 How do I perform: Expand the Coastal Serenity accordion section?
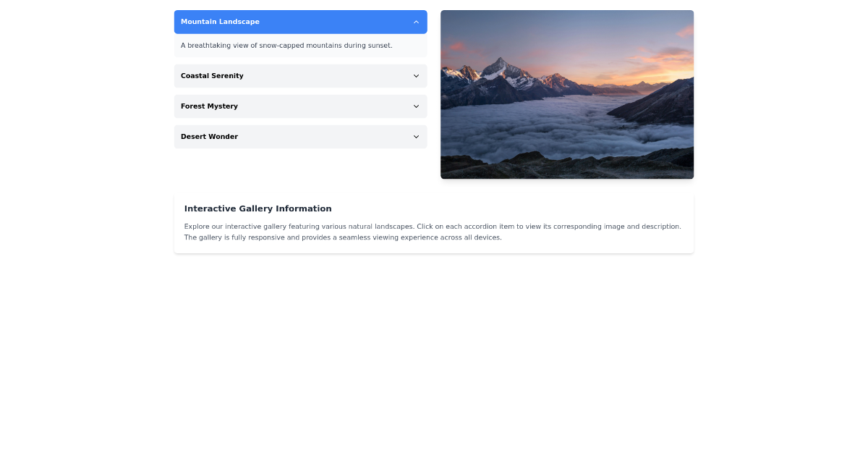tap(300, 76)
